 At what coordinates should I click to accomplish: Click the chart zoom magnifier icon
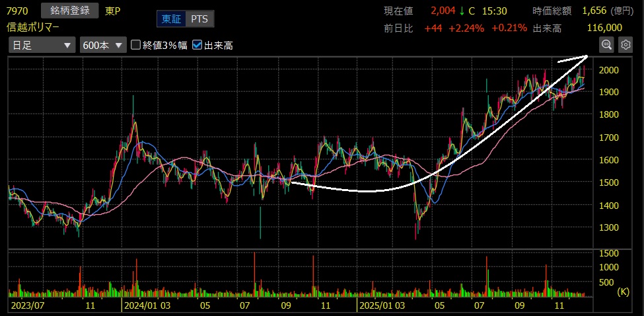(x=606, y=44)
